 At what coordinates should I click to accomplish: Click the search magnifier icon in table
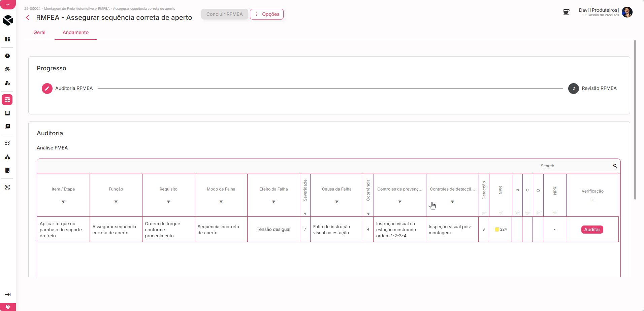point(615,166)
